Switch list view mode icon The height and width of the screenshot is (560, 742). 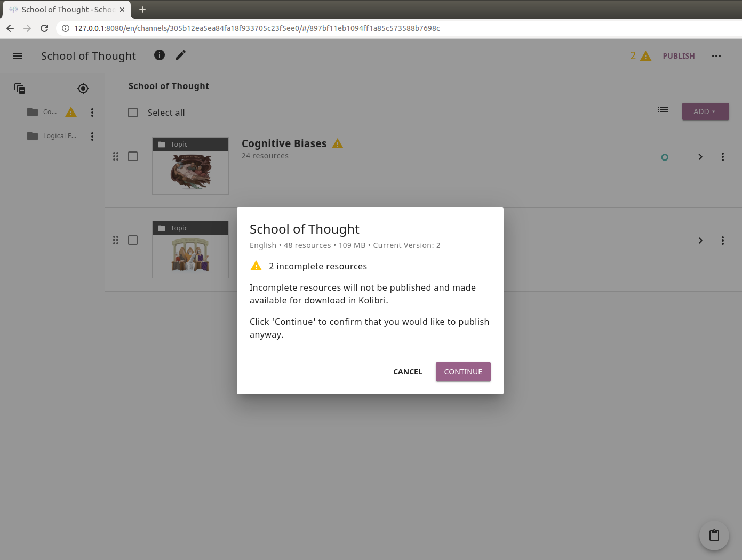663,109
